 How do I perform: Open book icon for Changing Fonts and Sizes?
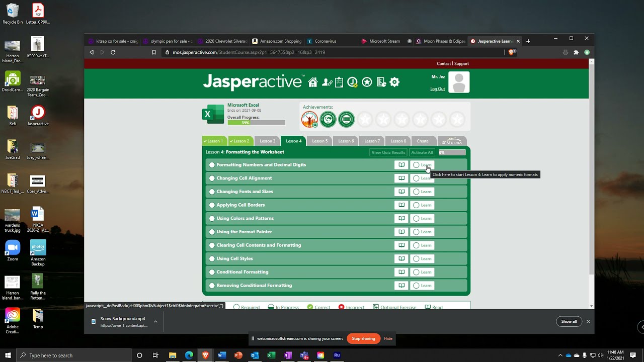click(x=401, y=192)
